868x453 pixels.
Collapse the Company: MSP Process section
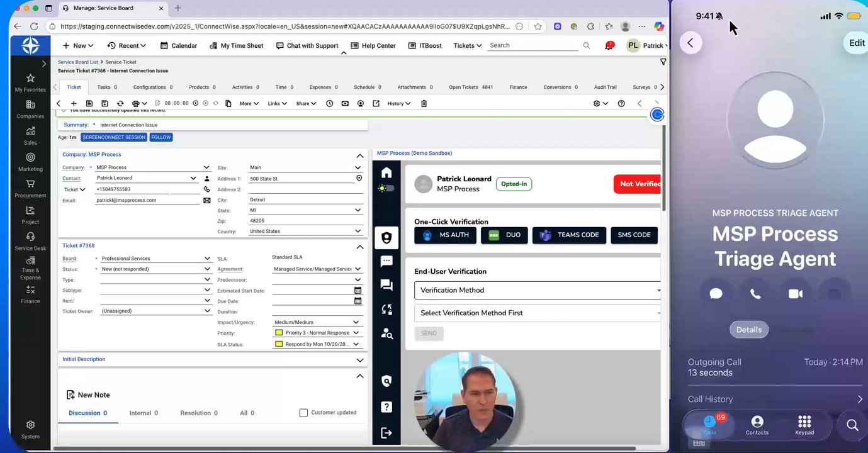(x=360, y=155)
